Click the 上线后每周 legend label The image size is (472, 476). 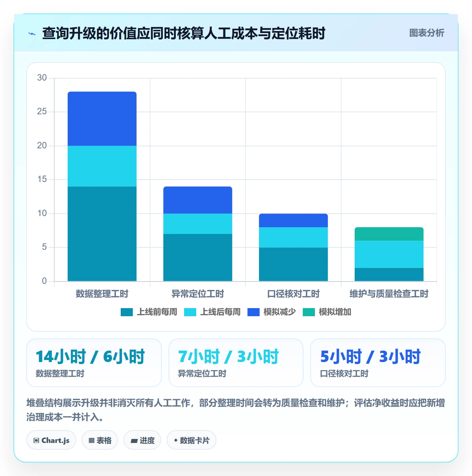(220, 312)
